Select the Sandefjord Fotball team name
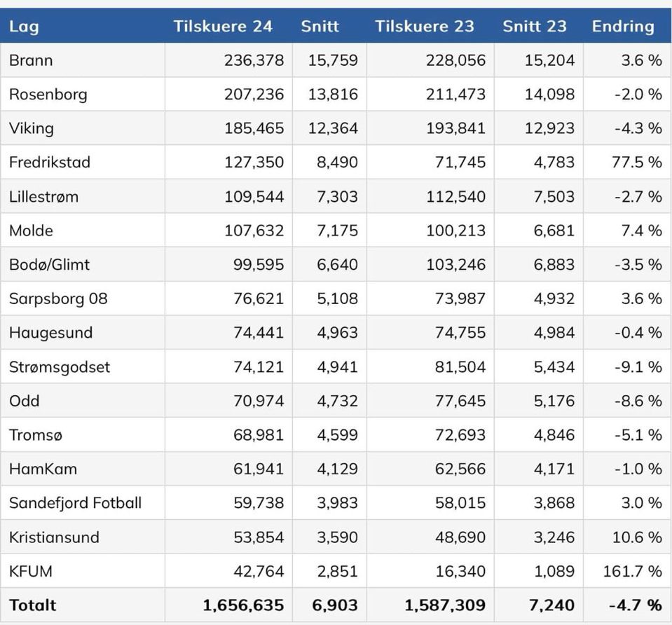 tap(75, 503)
